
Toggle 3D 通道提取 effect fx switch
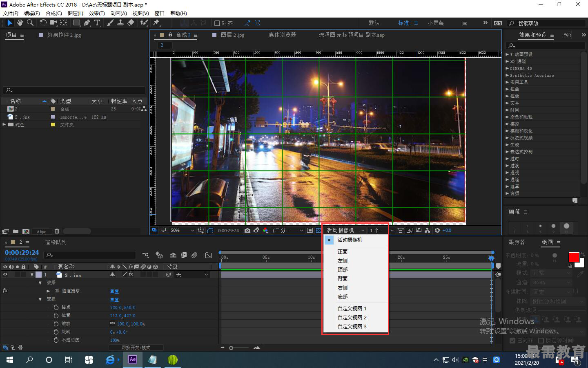coord(5,291)
